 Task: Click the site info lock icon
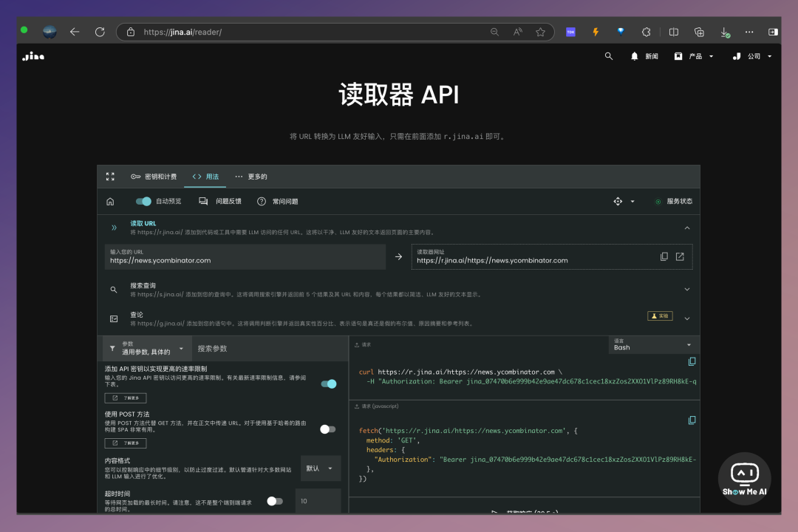131,32
